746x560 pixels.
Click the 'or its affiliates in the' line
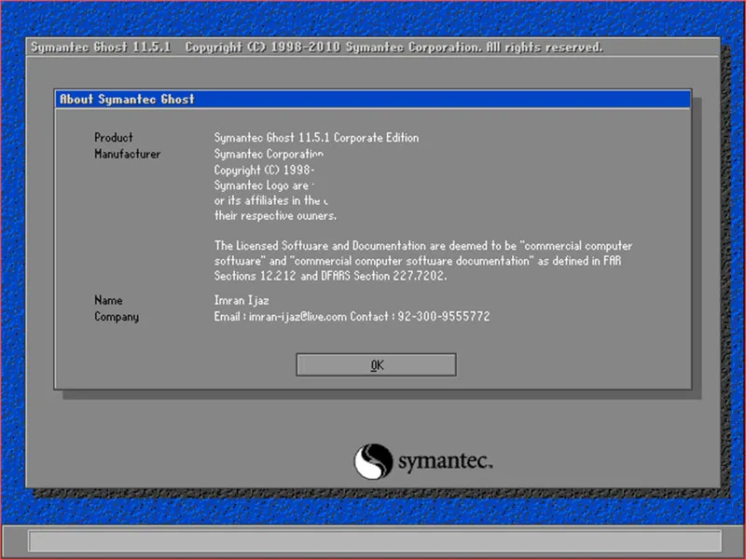(270, 200)
